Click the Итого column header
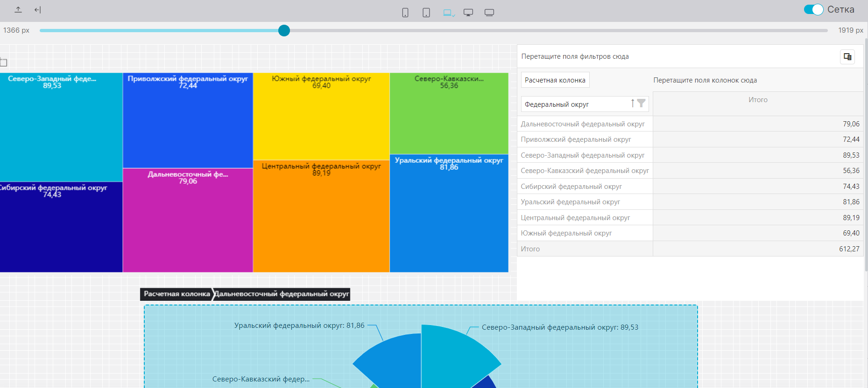Screen dimensions: 868x388 pos(758,100)
